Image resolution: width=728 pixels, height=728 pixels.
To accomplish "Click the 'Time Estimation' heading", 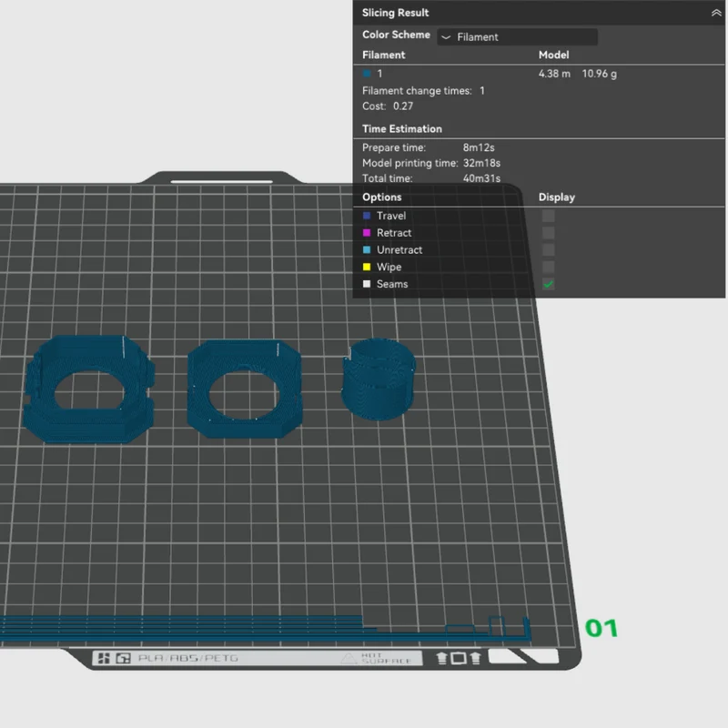I will coord(402,128).
